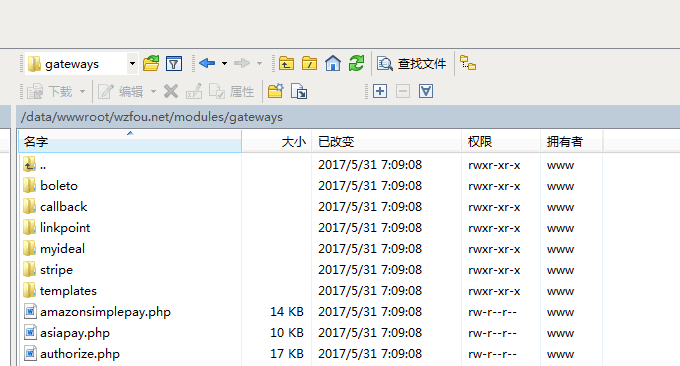680x366 pixels.
Task: Expand the forward history dropdown arrow
Action: (x=259, y=64)
